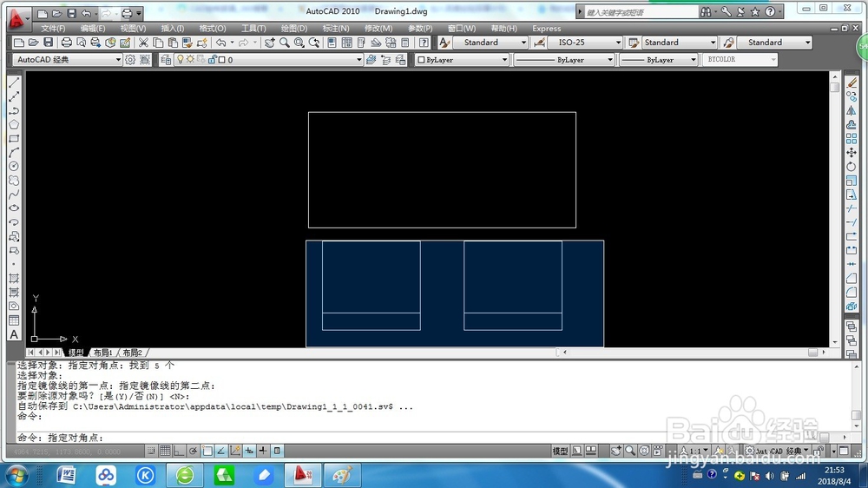Open the ISO-25 dimension style dropdown
Screen dimensions: 868x488
point(618,42)
